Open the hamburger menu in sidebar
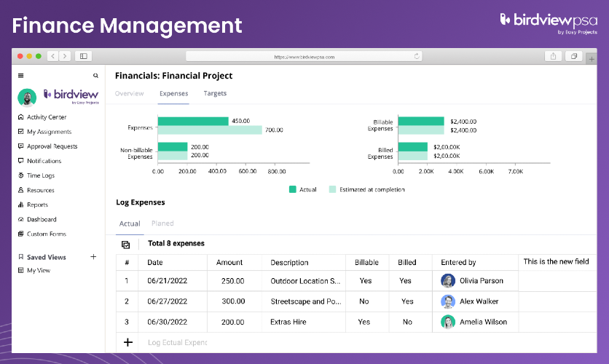 [21, 76]
